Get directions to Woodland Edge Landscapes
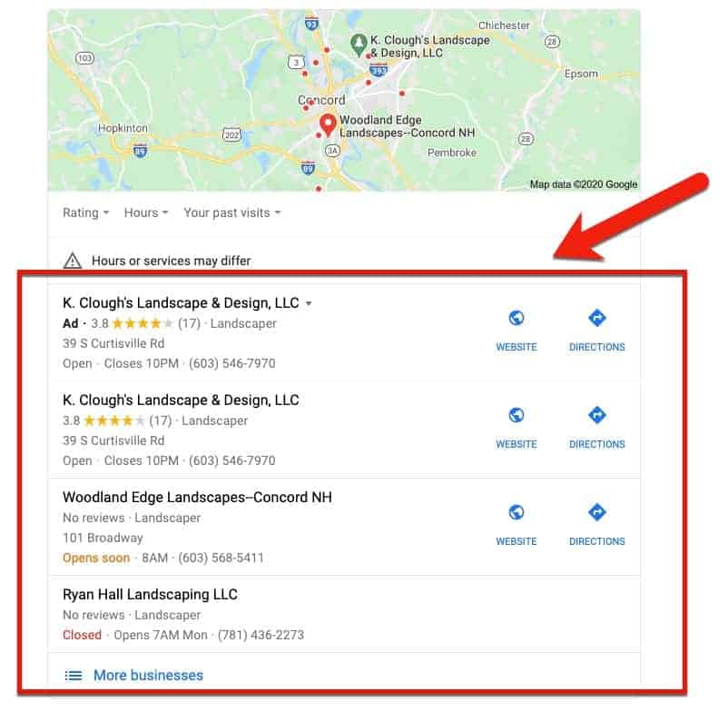 (596, 524)
